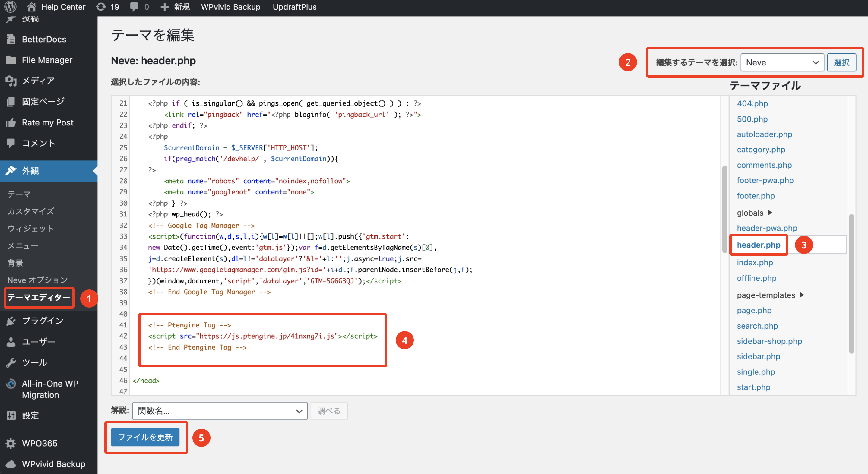Open Neve オプション submenu item
The image size is (868, 474).
coord(37,280)
